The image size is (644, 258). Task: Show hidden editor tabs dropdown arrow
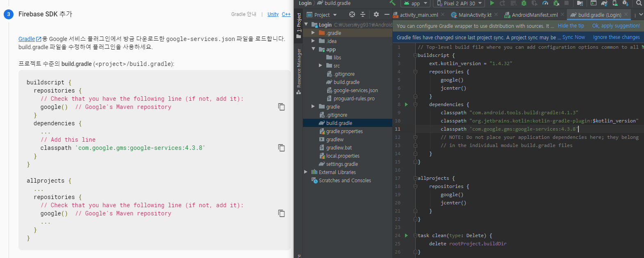(641, 15)
